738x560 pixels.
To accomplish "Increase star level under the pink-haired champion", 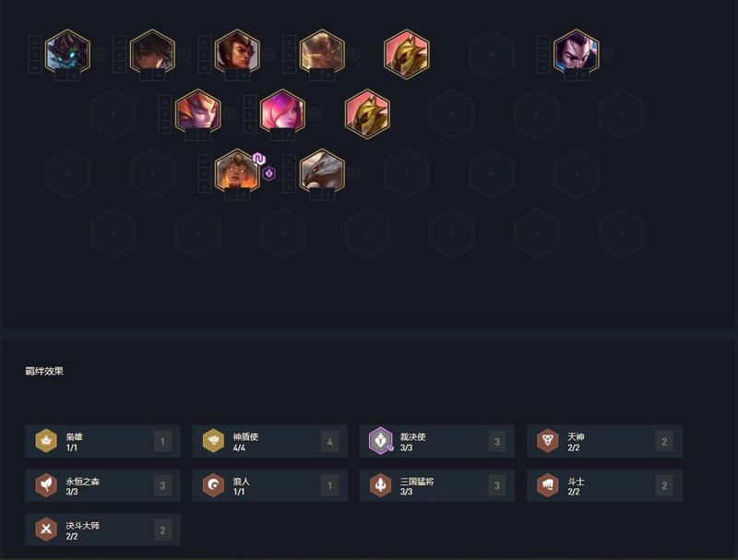I will pyautogui.click(x=289, y=136).
